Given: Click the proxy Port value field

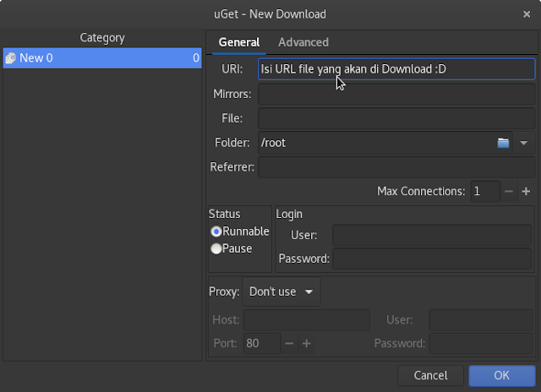Looking at the screenshot, I should coord(262,343).
